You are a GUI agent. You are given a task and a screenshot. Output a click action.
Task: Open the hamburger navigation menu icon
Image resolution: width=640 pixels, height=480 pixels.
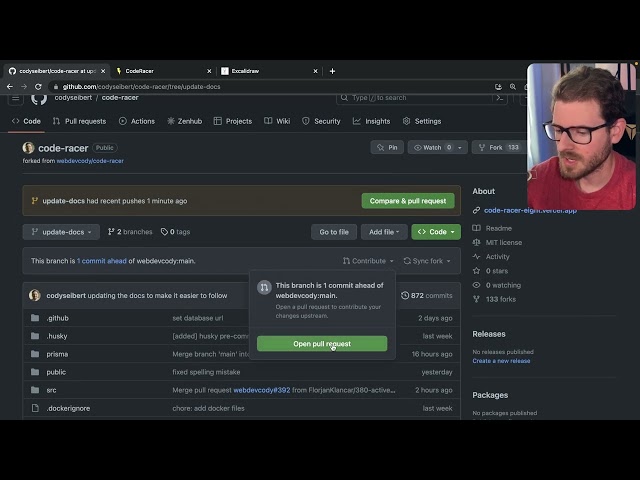pos(16,98)
